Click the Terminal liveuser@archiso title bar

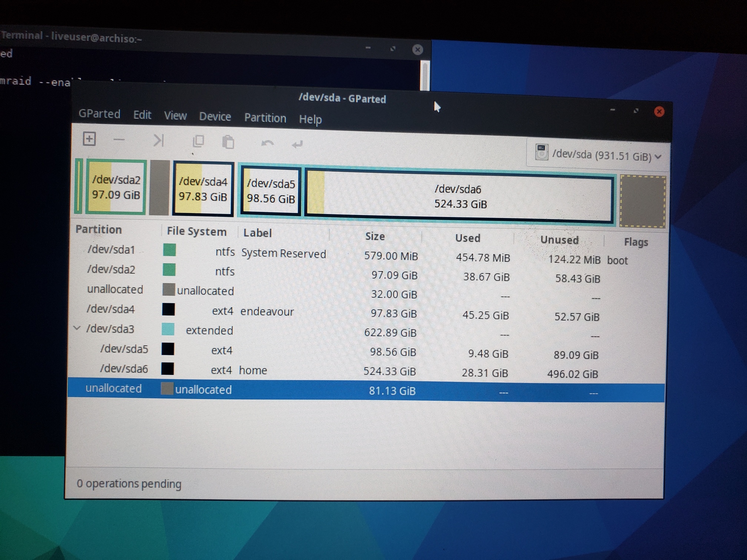(71, 37)
